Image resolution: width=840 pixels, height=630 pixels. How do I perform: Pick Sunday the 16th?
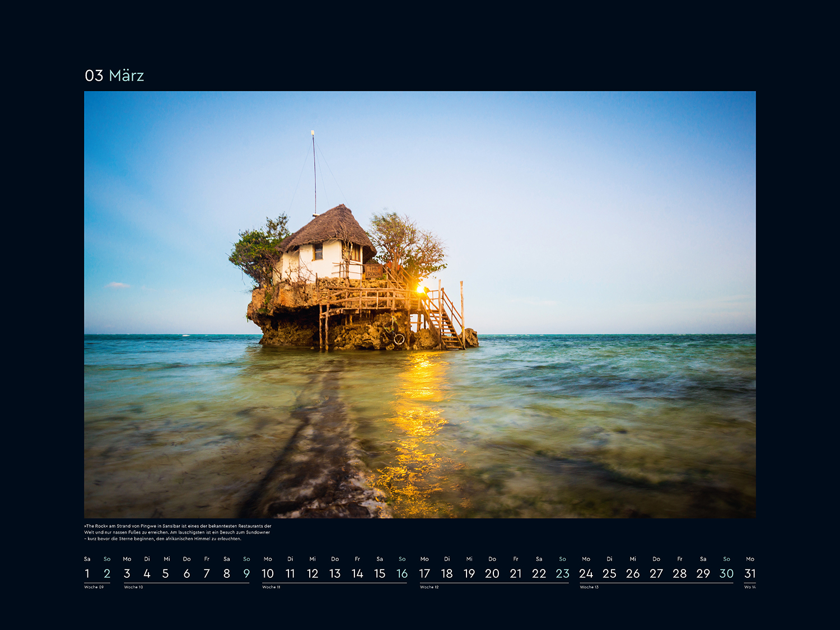(x=402, y=573)
